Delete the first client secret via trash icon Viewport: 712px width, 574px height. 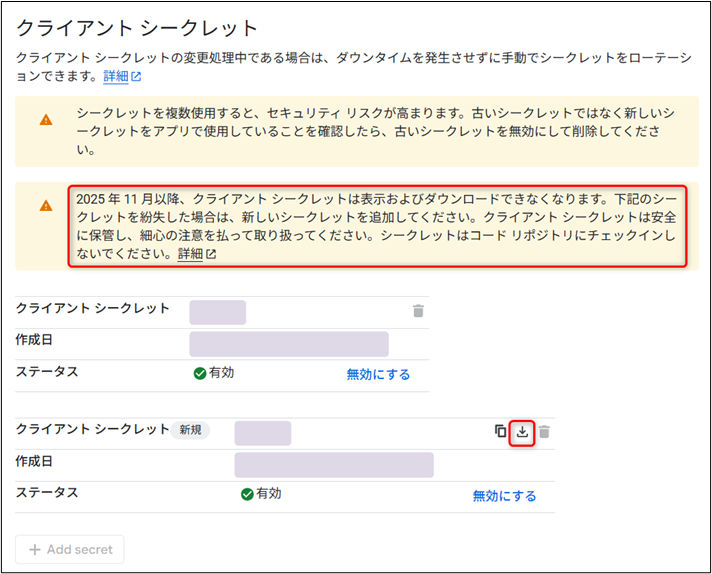pos(418,311)
